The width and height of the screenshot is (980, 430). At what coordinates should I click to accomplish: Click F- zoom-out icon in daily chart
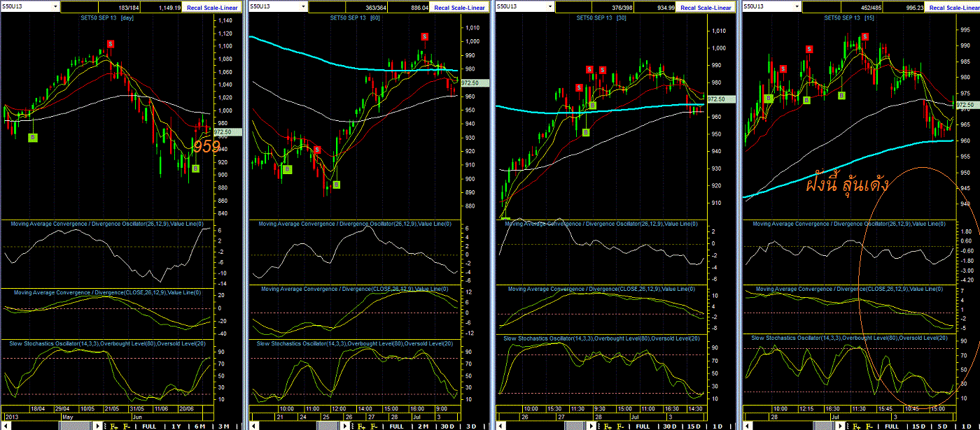[127, 426]
